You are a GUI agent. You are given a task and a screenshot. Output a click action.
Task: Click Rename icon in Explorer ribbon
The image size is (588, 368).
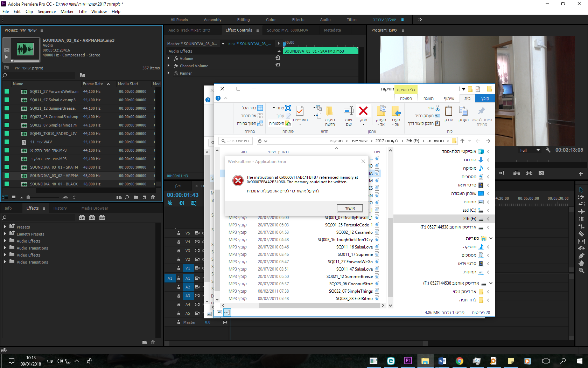click(349, 111)
